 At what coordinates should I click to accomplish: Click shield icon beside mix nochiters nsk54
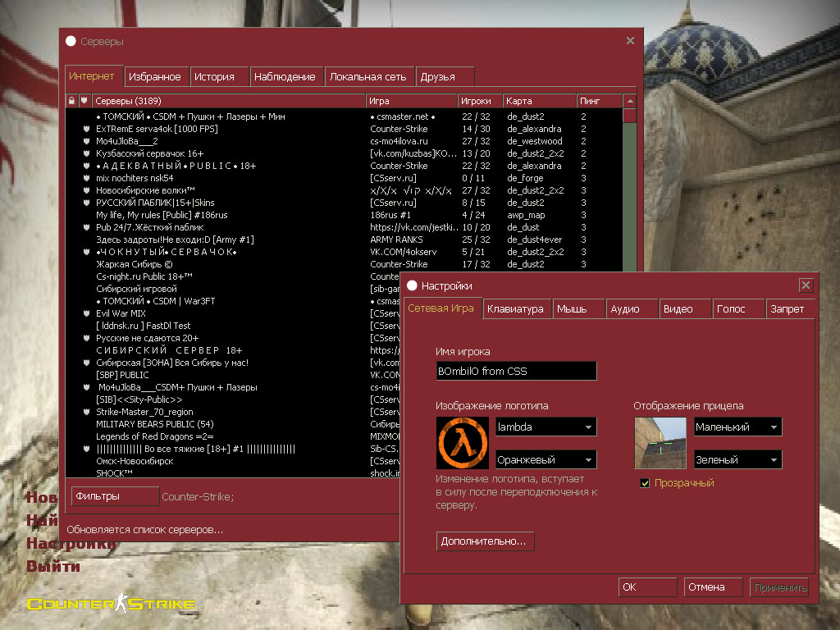click(85, 178)
